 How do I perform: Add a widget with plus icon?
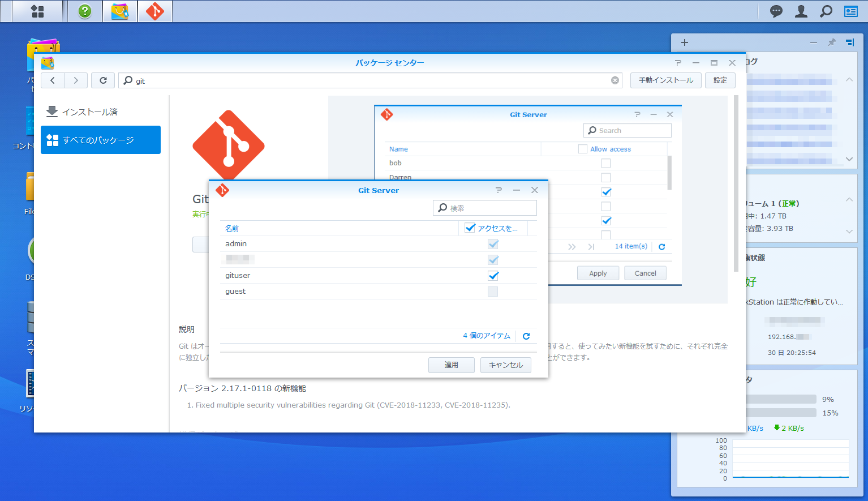click(x=685, y=42)
